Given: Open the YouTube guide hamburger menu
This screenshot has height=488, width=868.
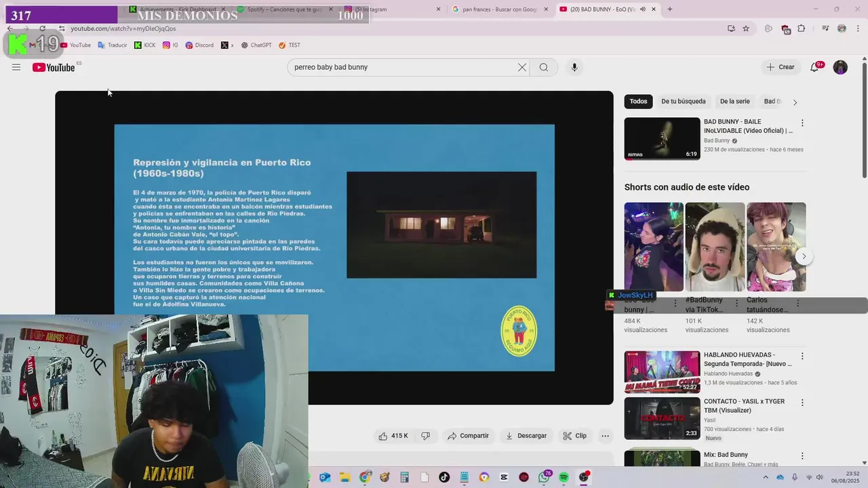Looking at the screenshot, I should [x=16, y=67].
